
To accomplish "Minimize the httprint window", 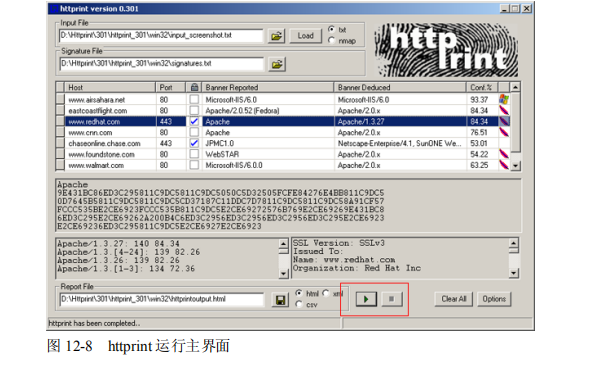I will click(505, 8).
